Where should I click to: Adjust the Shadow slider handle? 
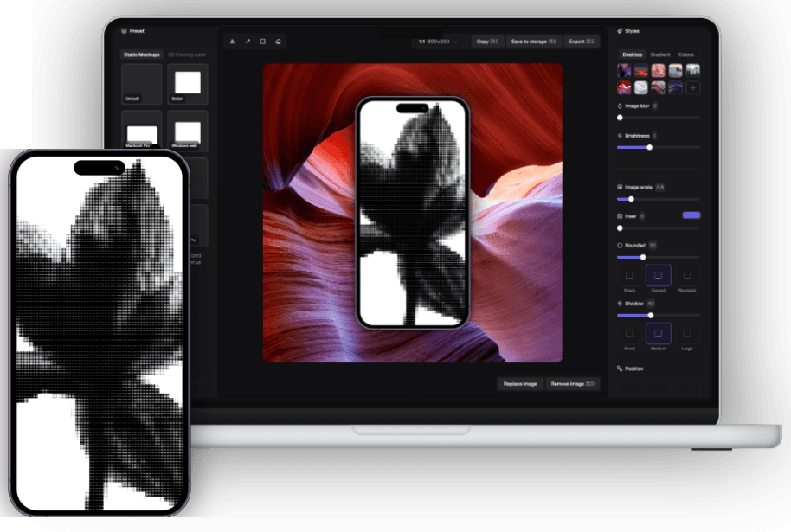pos(651,315)
